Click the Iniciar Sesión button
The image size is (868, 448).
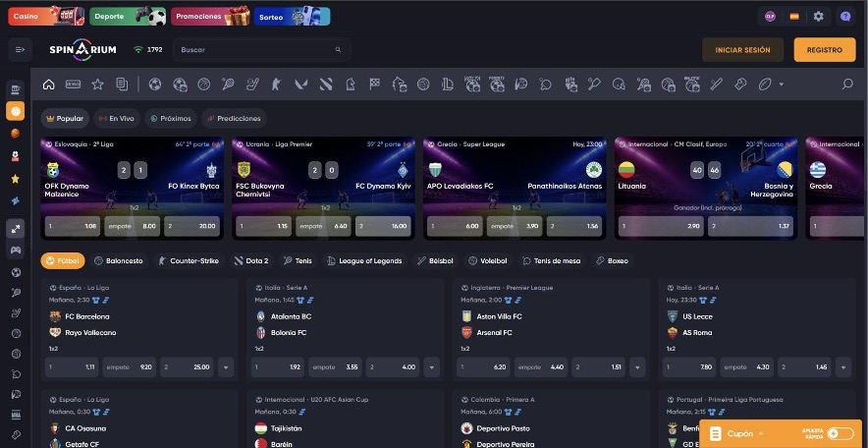742,50
